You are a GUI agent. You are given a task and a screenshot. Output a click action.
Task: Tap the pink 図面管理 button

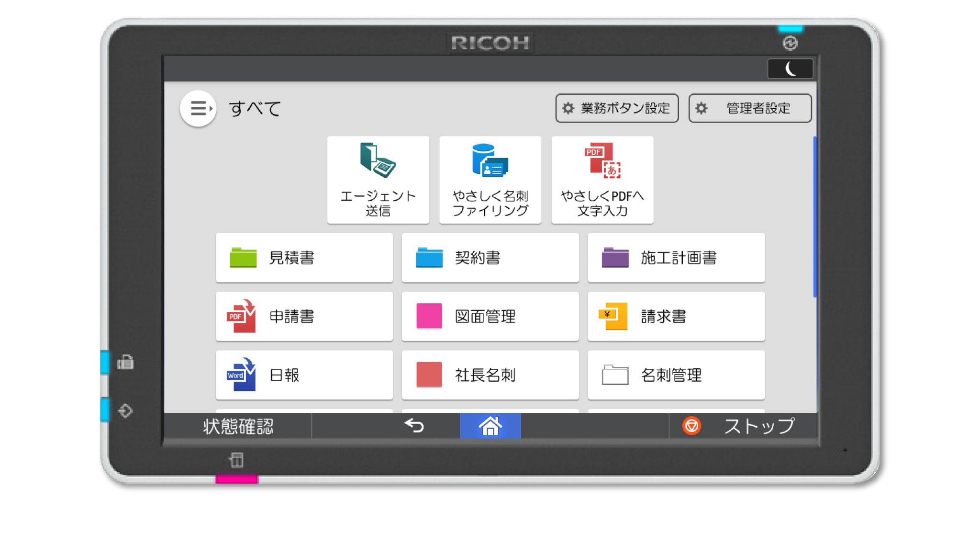click(x=490, y=316)
